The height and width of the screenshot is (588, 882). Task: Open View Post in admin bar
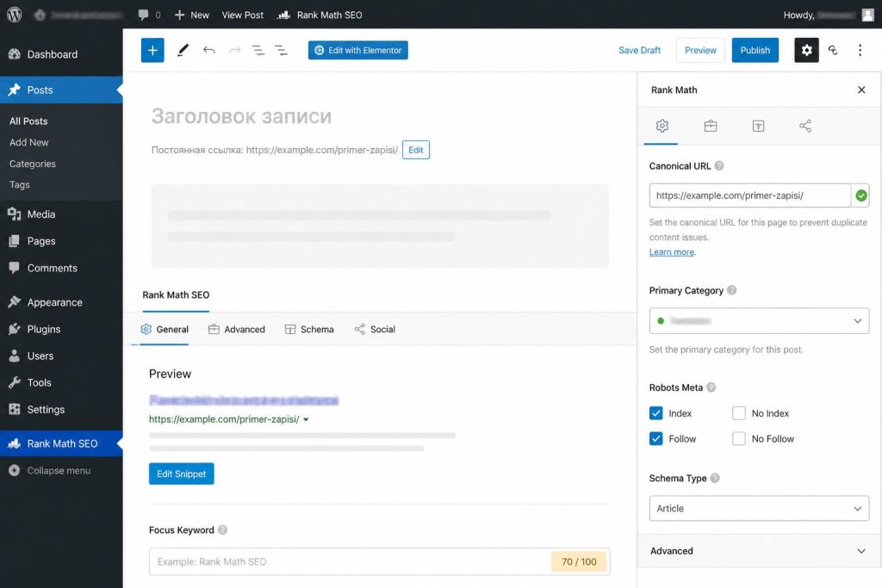tap(242, 15)
